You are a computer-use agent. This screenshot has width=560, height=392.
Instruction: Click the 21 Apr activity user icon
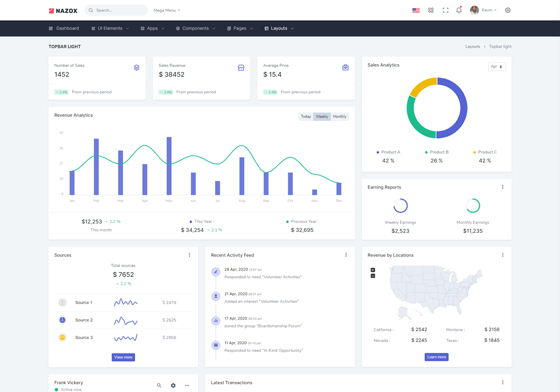(215, 296)
